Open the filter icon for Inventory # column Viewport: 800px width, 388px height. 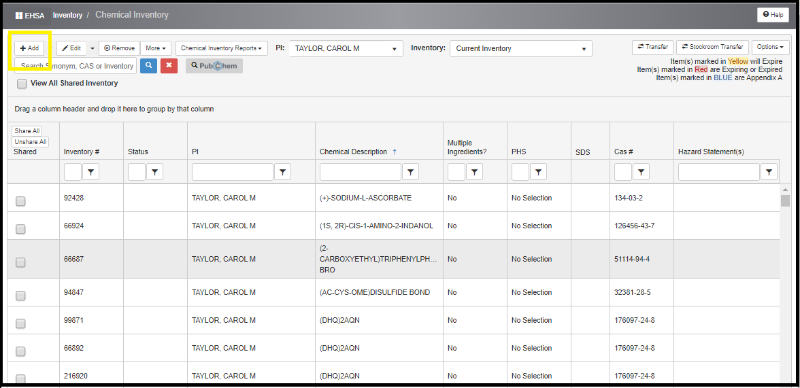click(91, 173)
